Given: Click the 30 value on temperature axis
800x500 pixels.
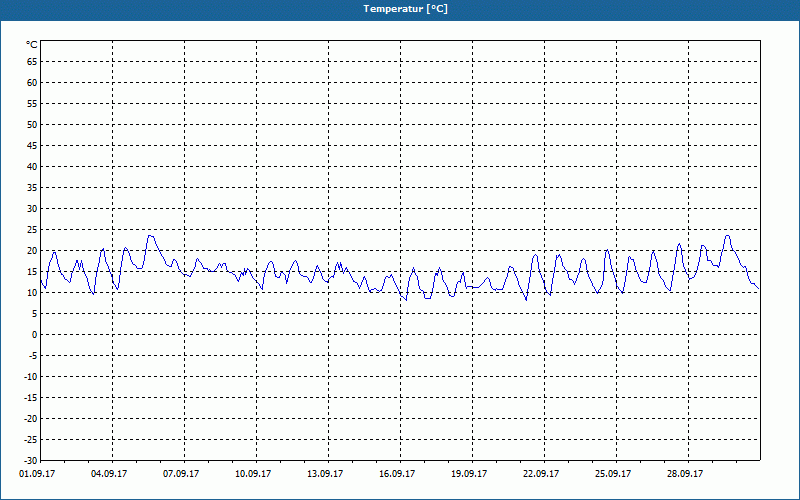Looking at the screenshot, I should tap(32, 209).
